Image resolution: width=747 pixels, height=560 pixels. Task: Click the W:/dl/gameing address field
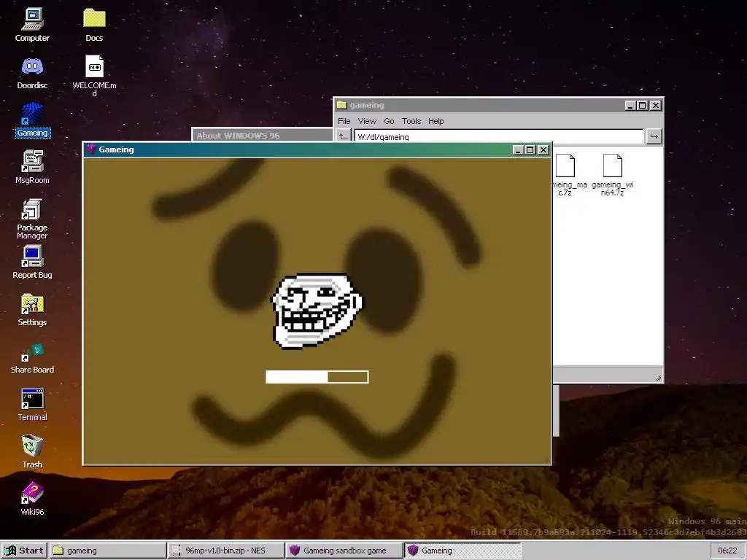[499, 136]
